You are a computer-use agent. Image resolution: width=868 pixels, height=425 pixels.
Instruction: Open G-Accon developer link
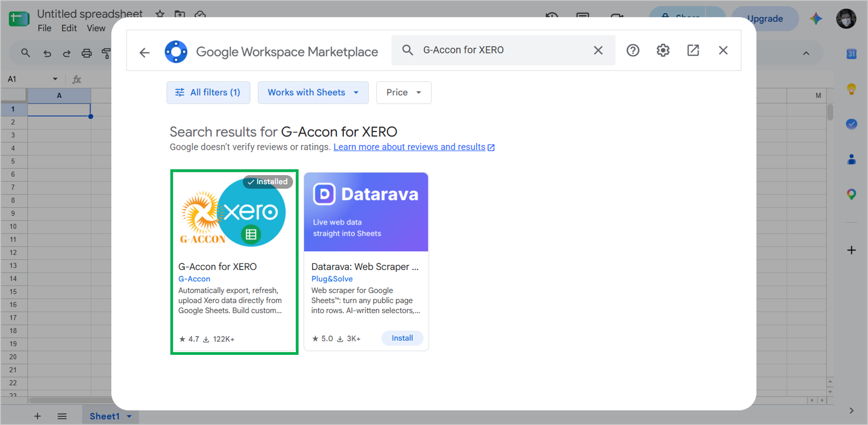click(x=194, y=279)
